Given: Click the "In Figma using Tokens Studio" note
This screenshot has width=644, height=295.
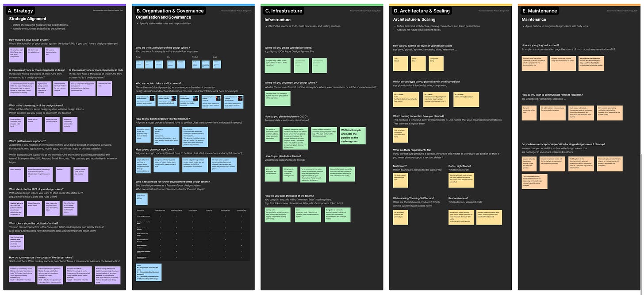Looking at the screenshot, I should (x=277, y=65).
